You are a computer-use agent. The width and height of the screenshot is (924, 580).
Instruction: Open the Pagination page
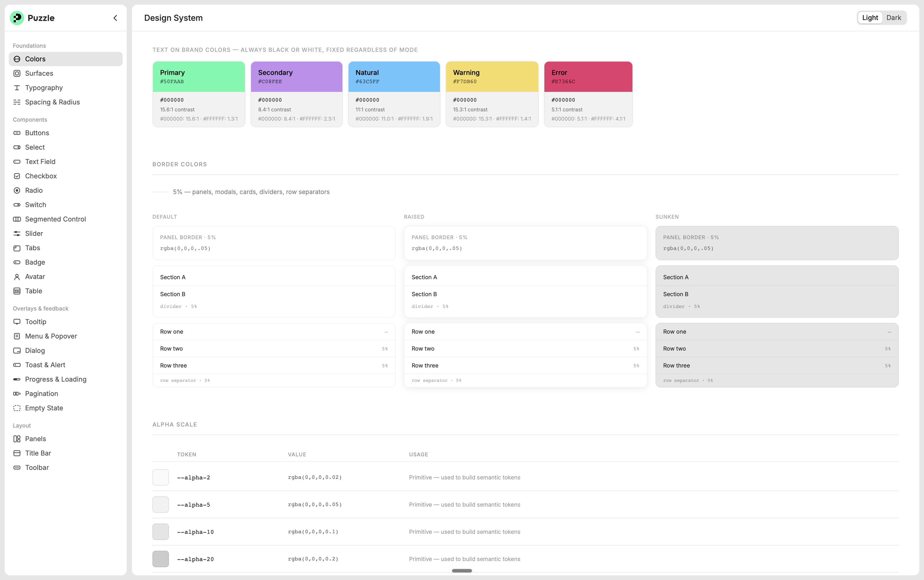coord(66,394)
